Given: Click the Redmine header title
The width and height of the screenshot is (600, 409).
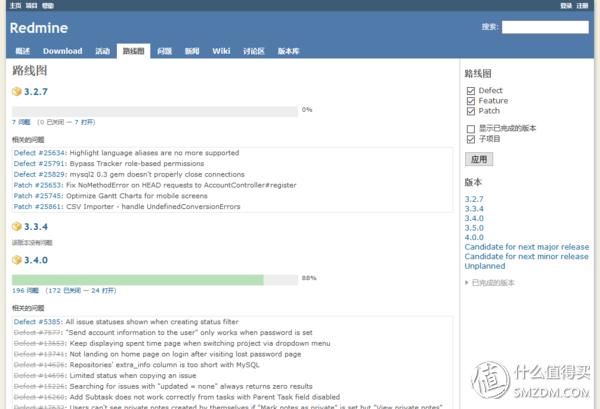Looking at the screenshot, I should pos(39,28).
